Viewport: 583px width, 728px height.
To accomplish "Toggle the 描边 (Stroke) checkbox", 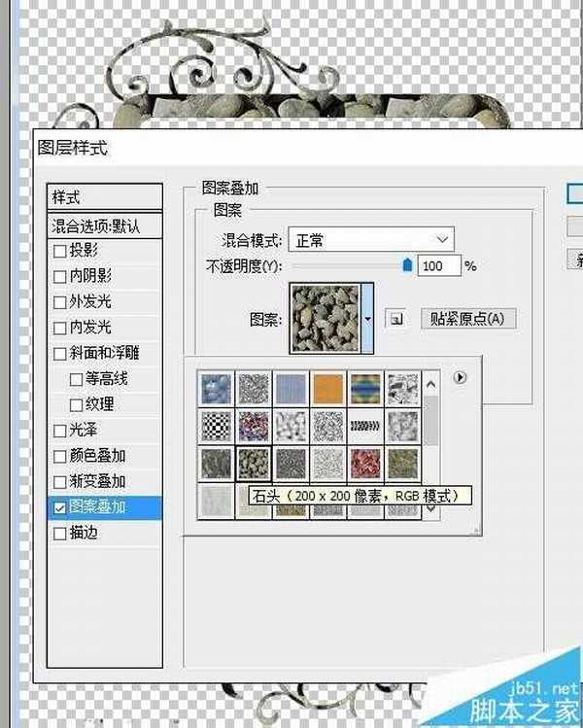I will pos(60,533).
